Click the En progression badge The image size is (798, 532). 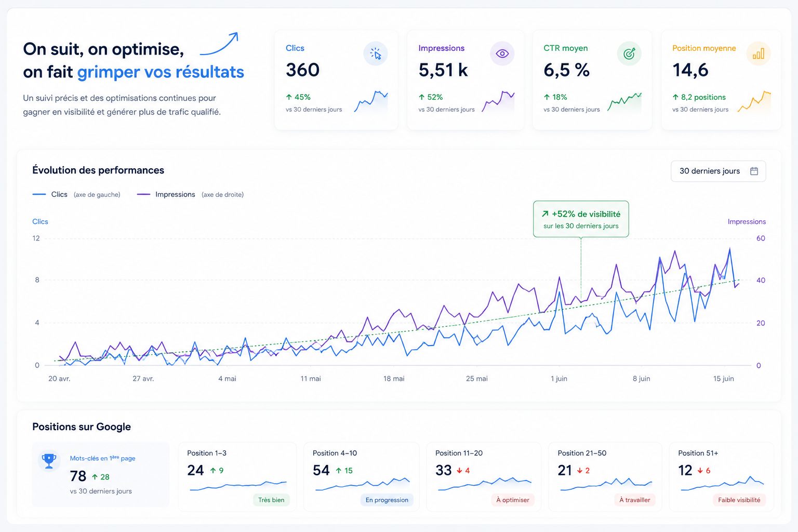tap(387, 500)
